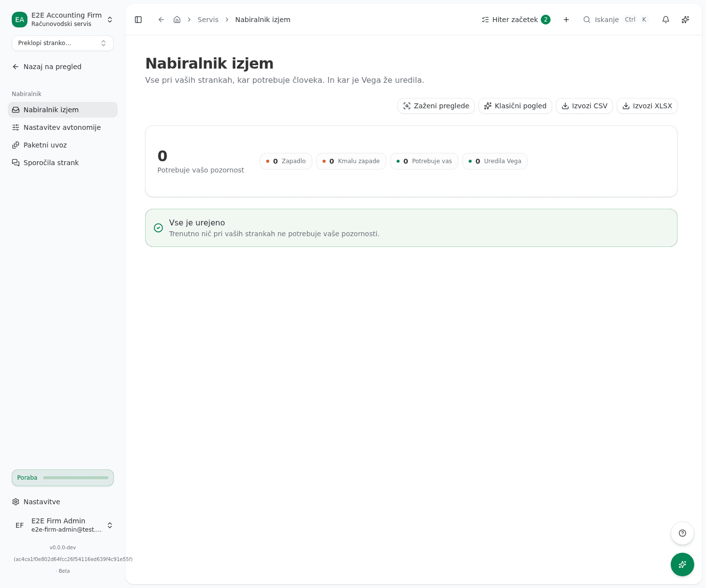Open the help question-mark button

tap(682, 533)
